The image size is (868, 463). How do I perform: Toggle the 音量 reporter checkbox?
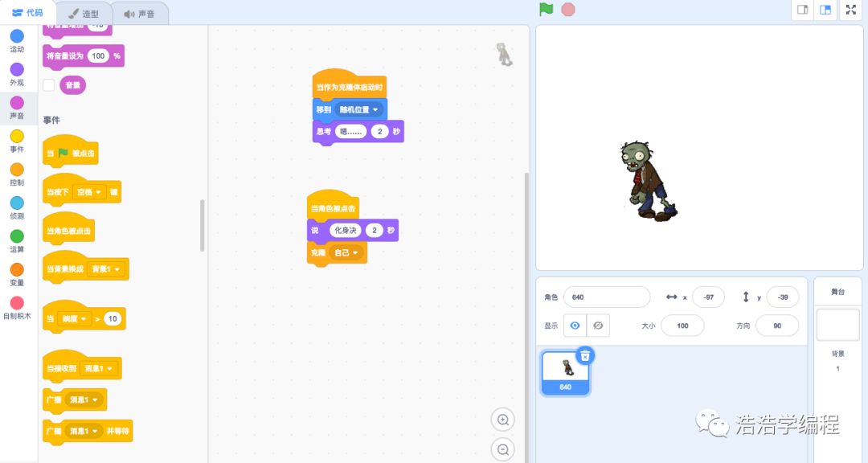[x=49, y=84]
